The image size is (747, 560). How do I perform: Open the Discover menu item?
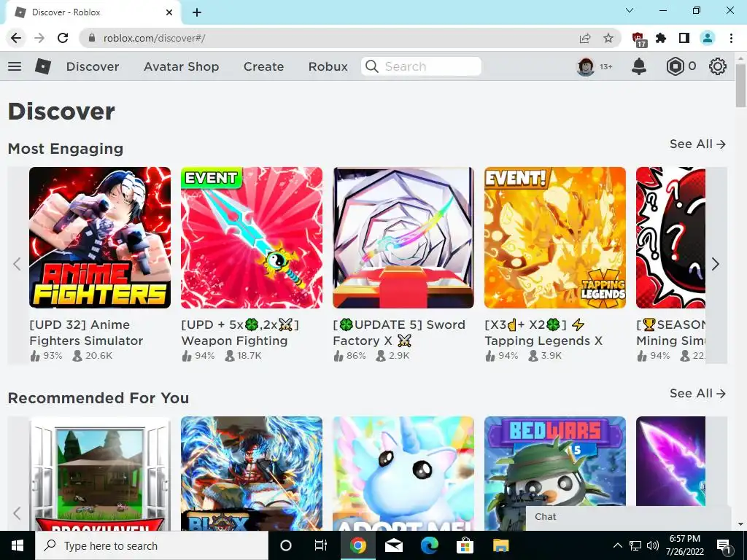[93, 66]
